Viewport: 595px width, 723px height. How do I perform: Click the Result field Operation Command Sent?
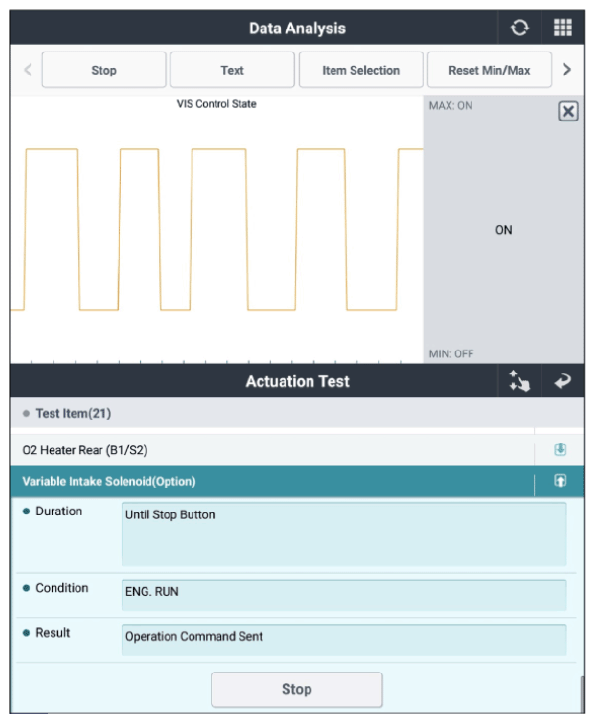344,640
